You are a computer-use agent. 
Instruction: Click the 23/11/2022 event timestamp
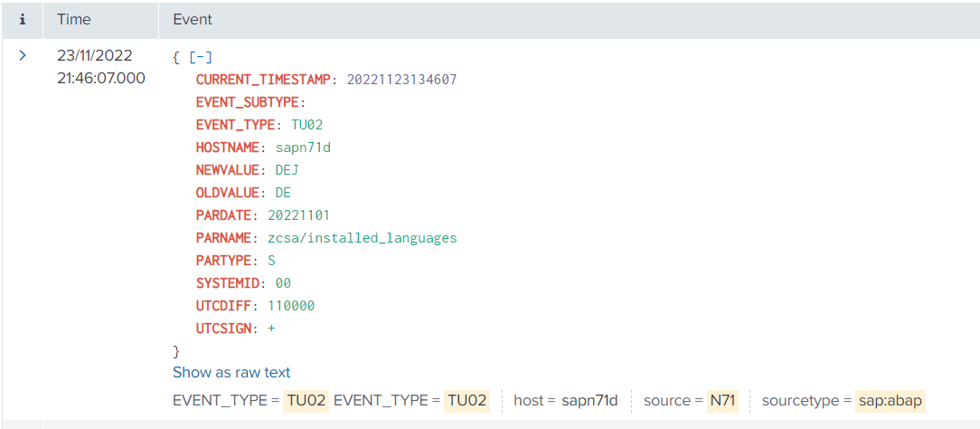click(94, 56)
